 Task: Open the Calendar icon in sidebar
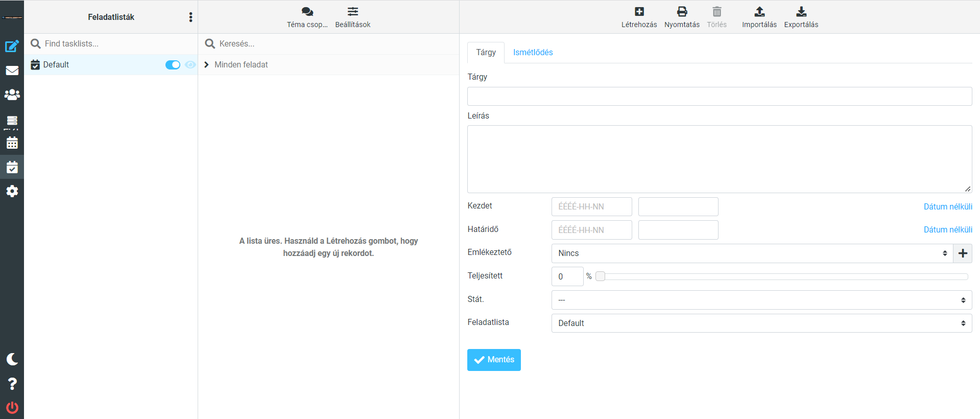[x=12, y=143]
